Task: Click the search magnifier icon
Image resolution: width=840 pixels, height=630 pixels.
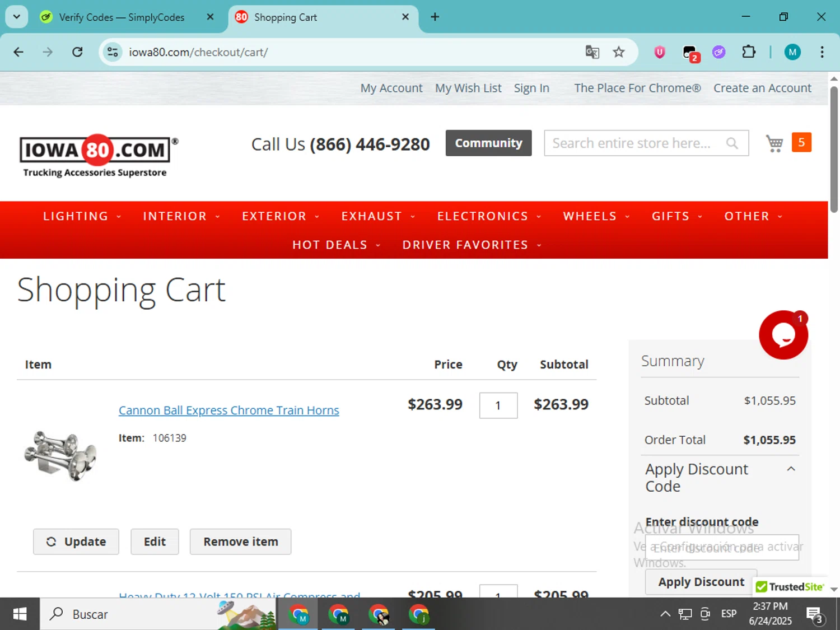Action: click(x=732, y=143)
